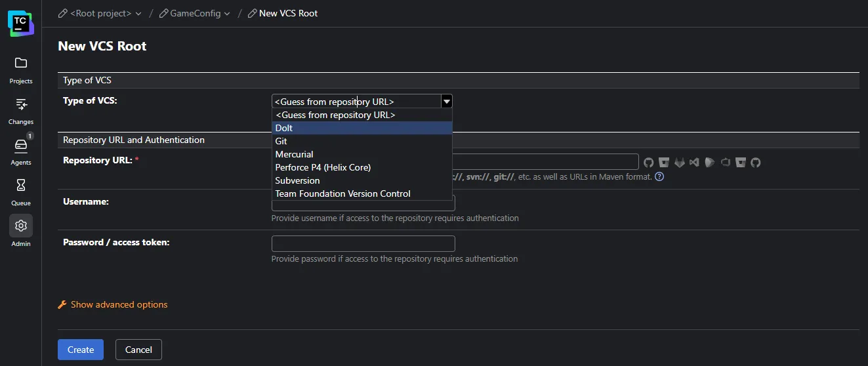
Task: Click the Visual Studio icon
Action: [694, 163]
